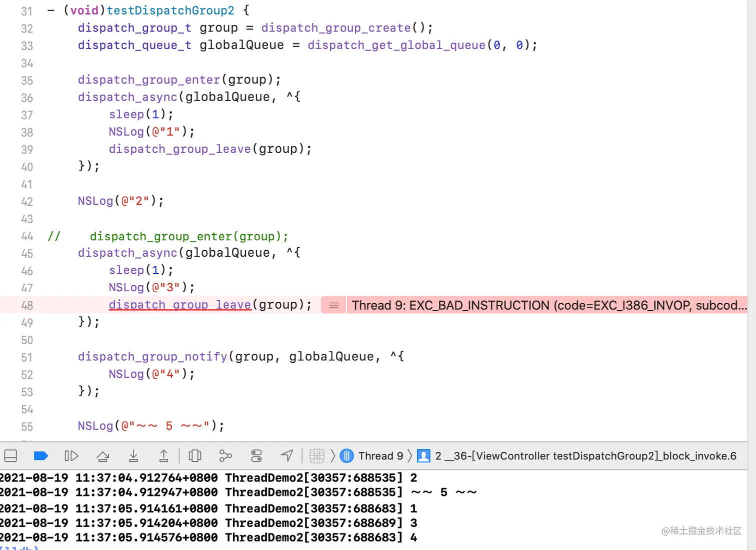
Task: Click the process icon in the debug jump bar
Action: click(x=317, y=456)
